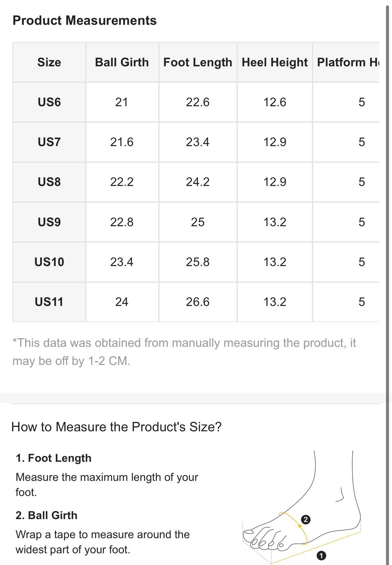Click the truncated Platform Height column header
The image size is (392, 565).
(346, 62)
